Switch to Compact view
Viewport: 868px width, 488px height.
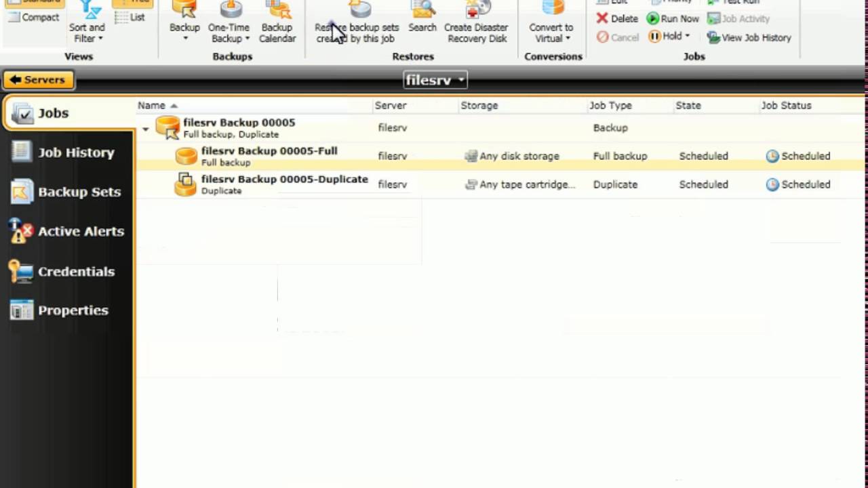pyautogui.click(x=33, y=17)
